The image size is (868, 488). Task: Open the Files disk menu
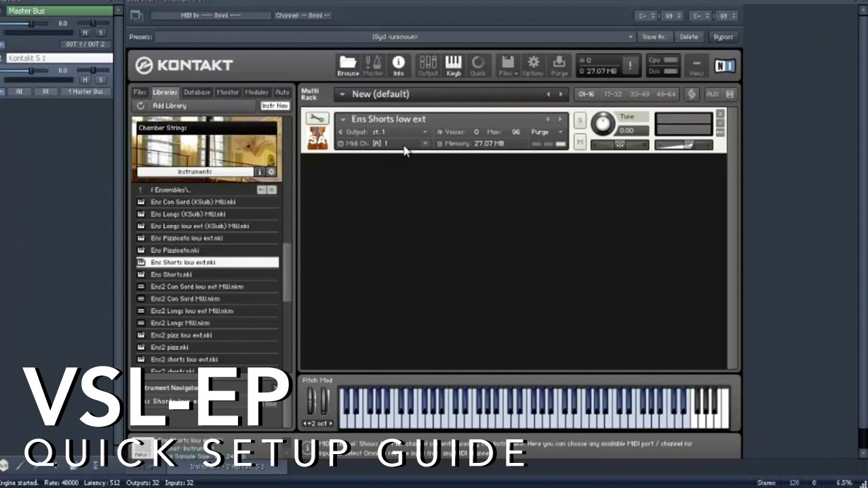[x=508, y=65]
